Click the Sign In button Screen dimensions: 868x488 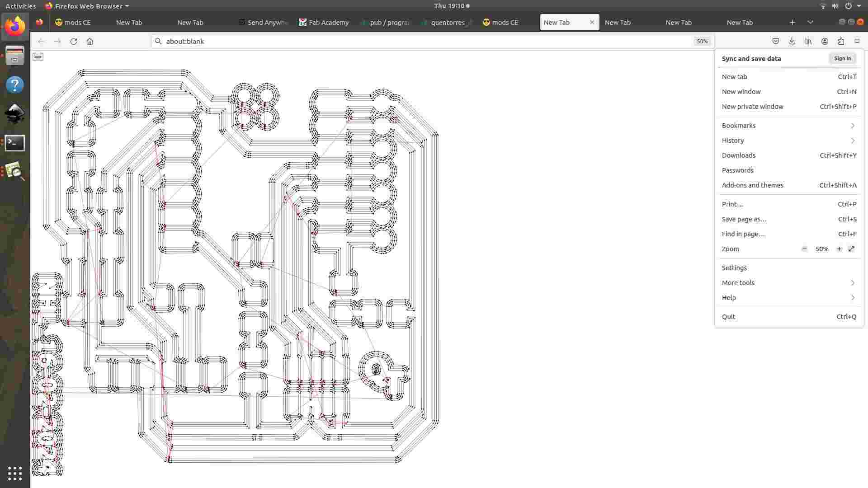point(842,58)
